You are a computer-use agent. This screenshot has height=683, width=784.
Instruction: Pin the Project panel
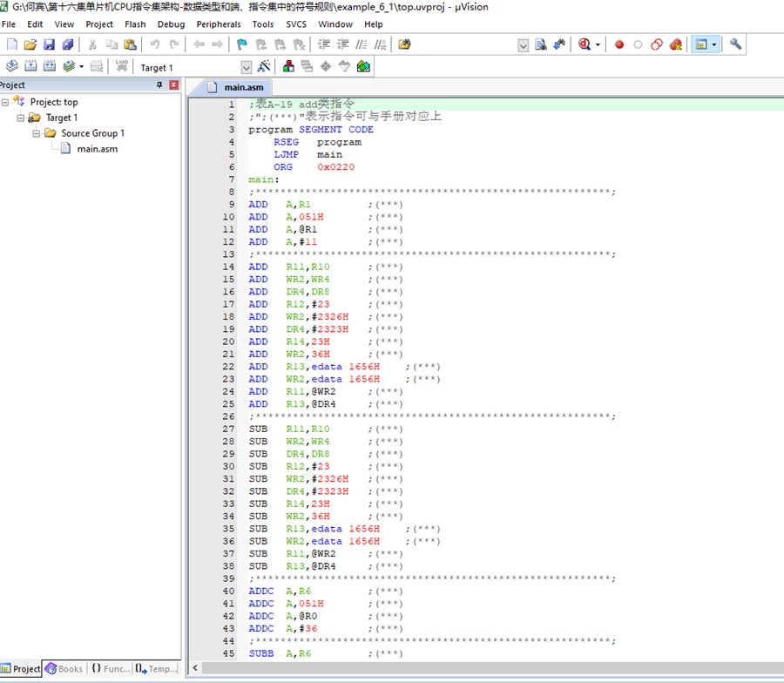(159, 85)
